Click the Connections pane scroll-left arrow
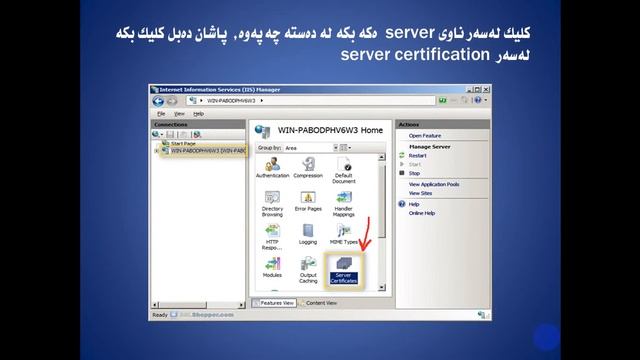 click(x=155, y=305)
